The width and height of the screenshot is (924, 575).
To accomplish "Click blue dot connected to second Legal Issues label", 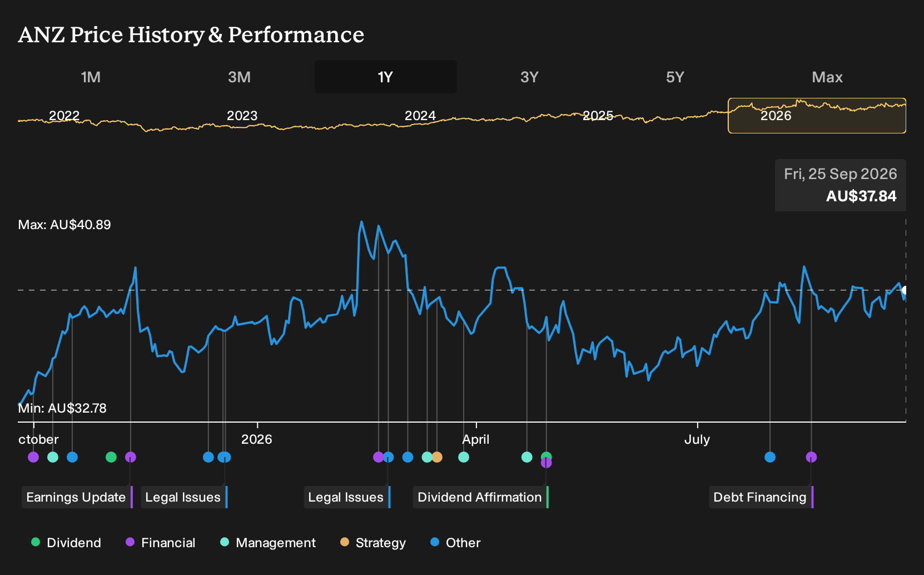I will coord(389,457).
